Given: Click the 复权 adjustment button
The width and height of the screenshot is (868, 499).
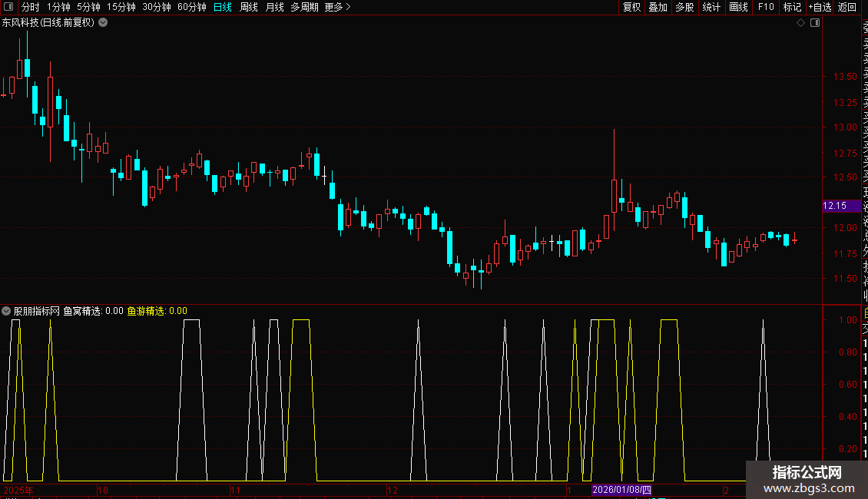Looking at the screenshot, I should click(x=631, y=7).
